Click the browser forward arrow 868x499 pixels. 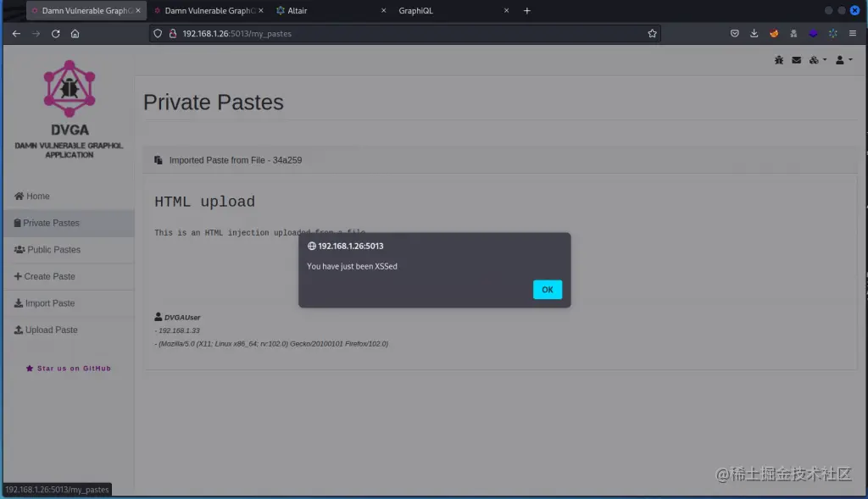[x=36, y=34]
